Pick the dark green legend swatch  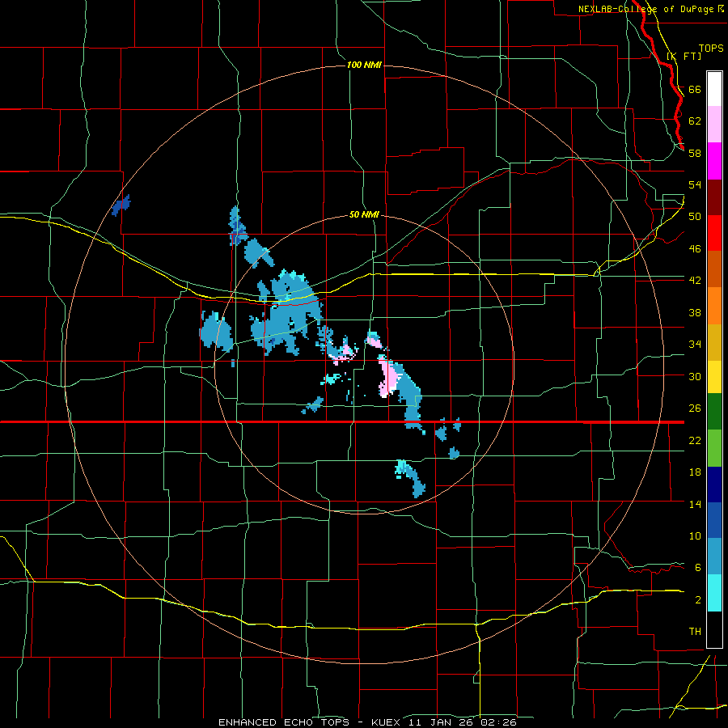[x=714, y=412]
